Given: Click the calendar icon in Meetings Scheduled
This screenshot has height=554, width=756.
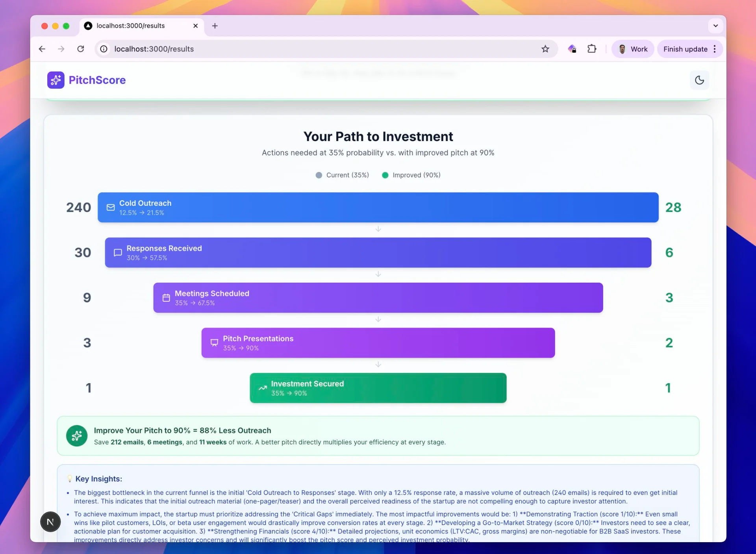Looking at the screenshot, I should pos(166,298).
